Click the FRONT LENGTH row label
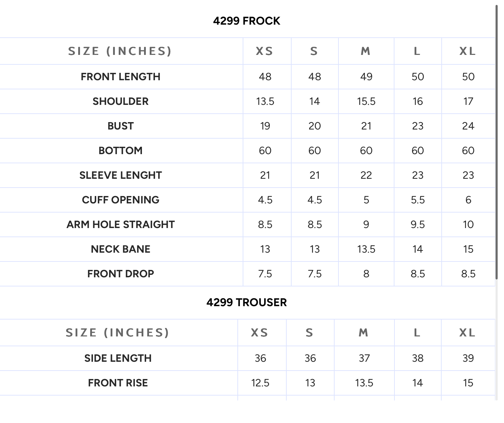 pos(120,77)
